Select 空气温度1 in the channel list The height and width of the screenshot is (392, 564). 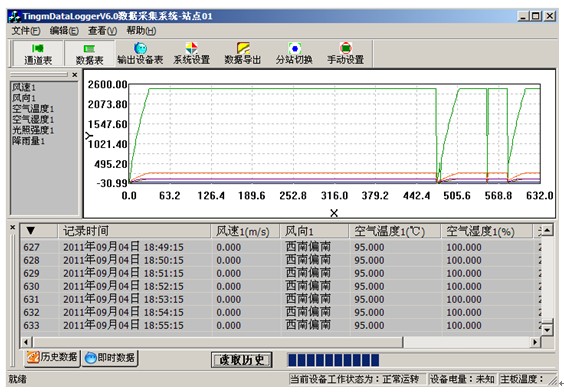pyautogui.click(x=33, y=109)
